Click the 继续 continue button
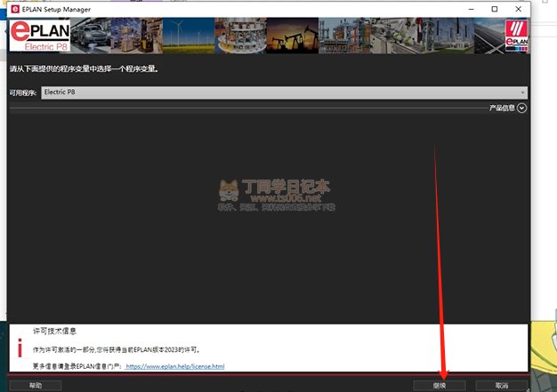557x392 pixels. point(439,386)
